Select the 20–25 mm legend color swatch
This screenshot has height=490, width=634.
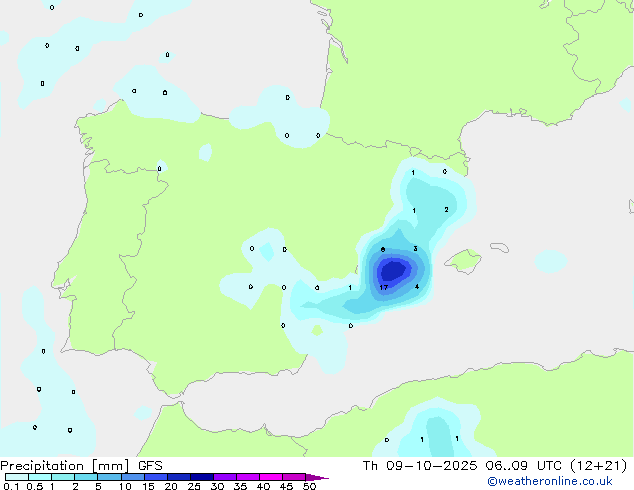pos(179,477)
